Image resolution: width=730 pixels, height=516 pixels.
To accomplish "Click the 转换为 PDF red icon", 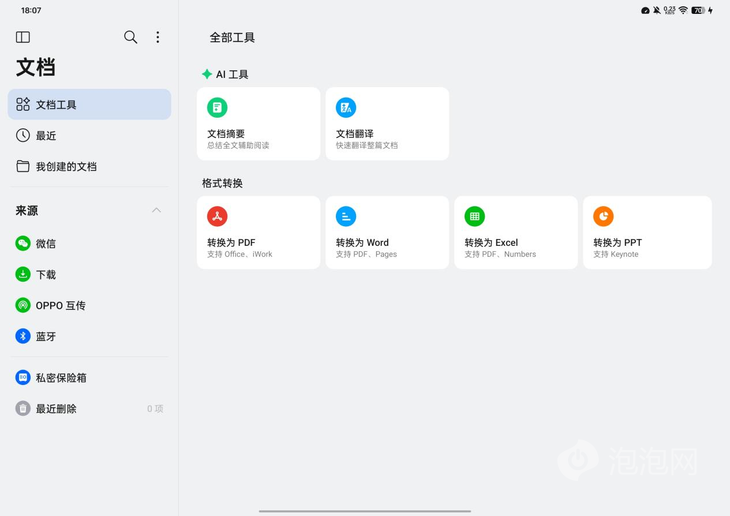I will pos(217,216).
